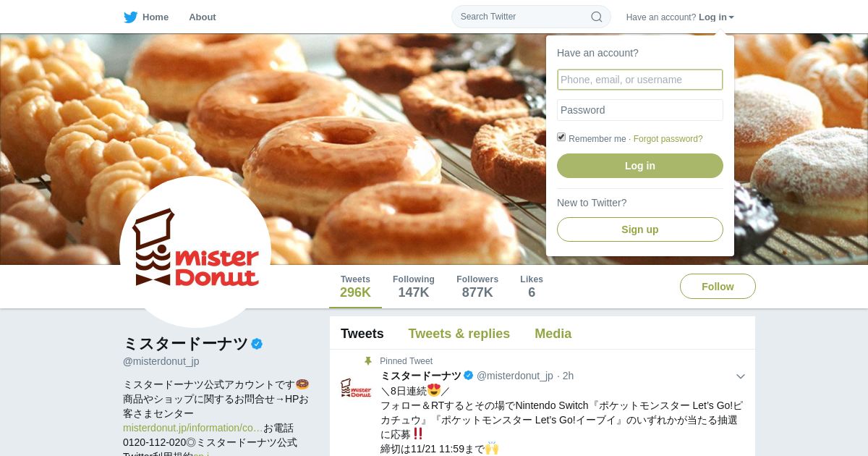
Task: Toggle the Remember me checkbox
Action: point(561,138)
